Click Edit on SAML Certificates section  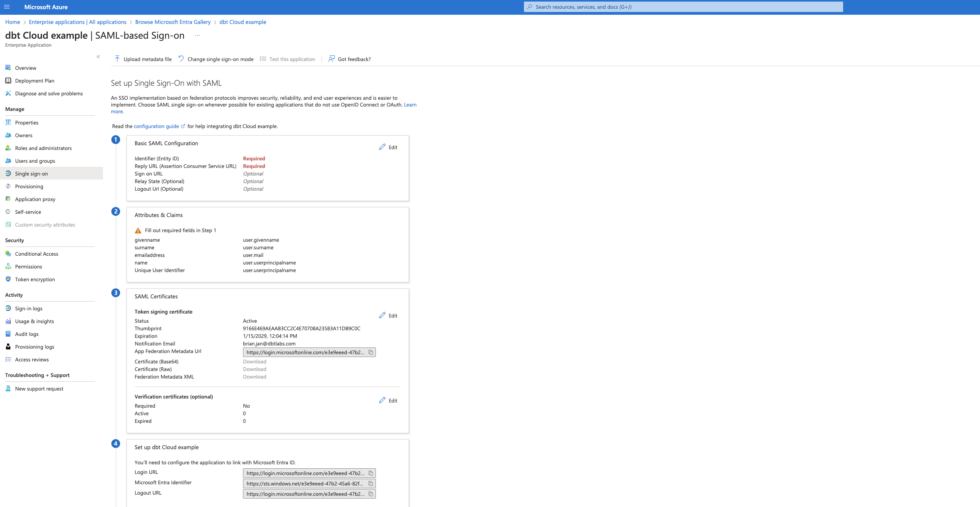388,316
